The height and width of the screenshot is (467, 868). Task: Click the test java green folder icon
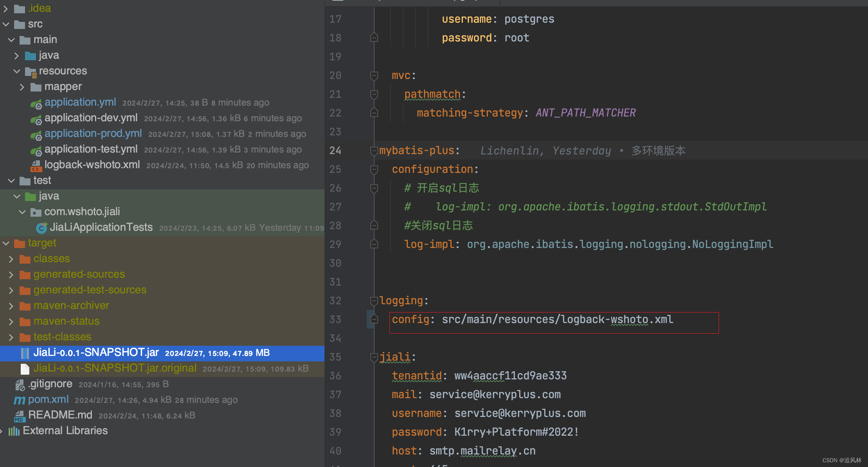tap(30, 196)
